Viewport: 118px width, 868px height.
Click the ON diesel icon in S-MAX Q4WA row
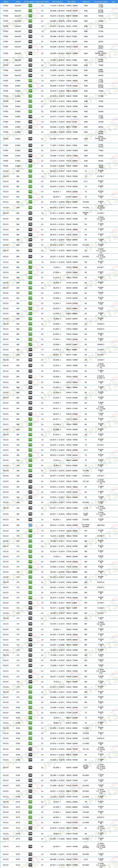click(30, 156)
